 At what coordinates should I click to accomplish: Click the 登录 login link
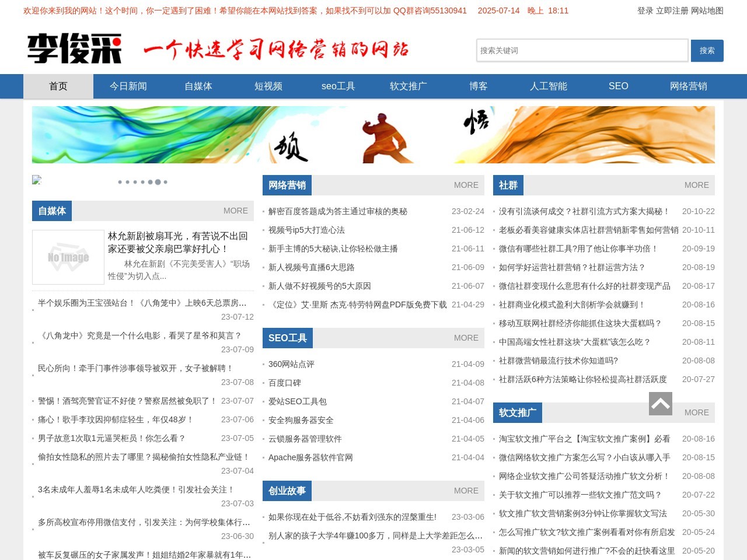pyautogui.click(x=644, y=10)
